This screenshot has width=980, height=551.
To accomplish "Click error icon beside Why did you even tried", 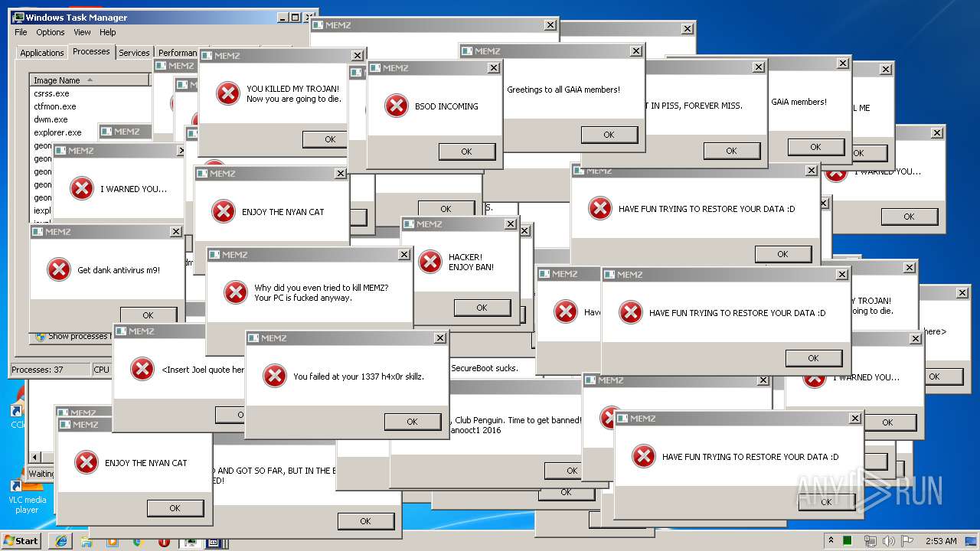I will click(x=235, y=292).
